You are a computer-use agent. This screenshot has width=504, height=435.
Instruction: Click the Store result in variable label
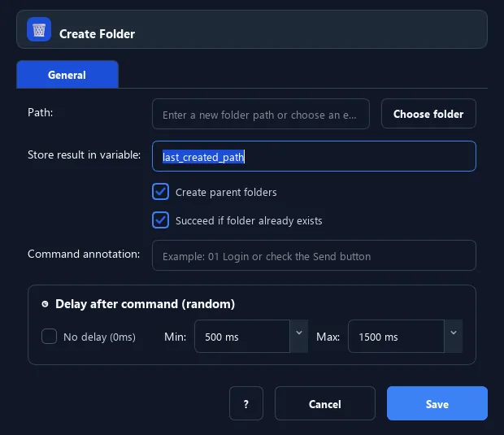pos(85,155)
